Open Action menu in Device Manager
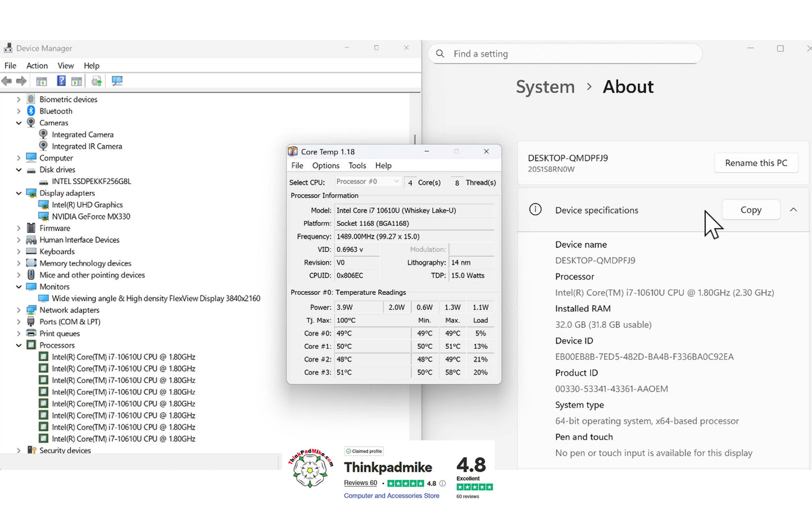This screenshot has width=812, height=510. point(37,66)
